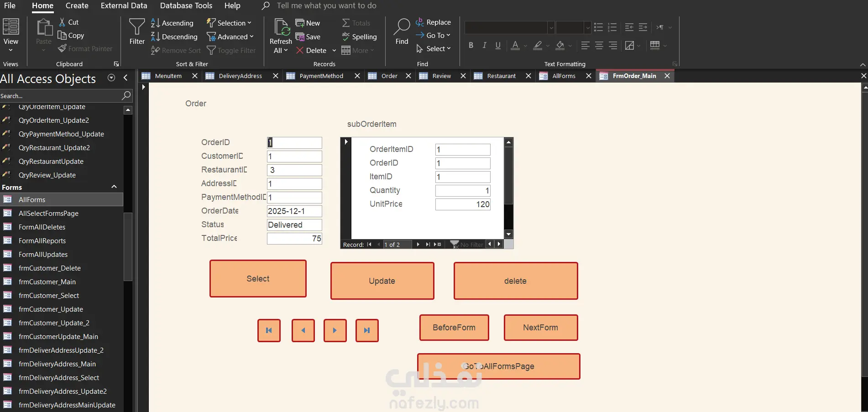Screen dimensions: 868x412
Task: Open the Go To dropdown
Action: (433, 35)
